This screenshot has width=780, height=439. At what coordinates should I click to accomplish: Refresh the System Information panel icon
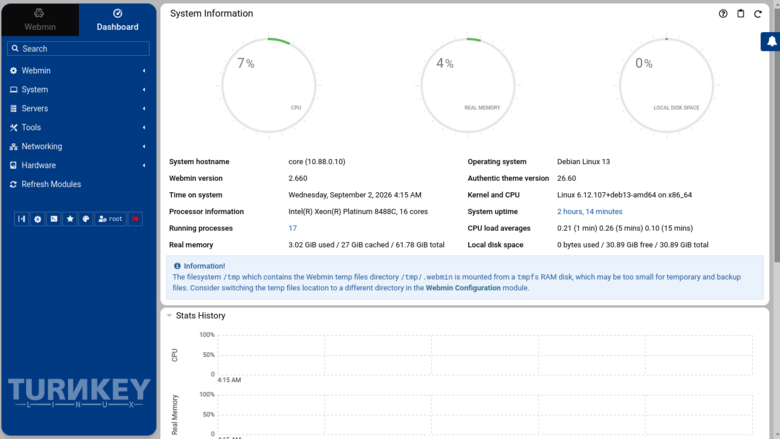758,14
